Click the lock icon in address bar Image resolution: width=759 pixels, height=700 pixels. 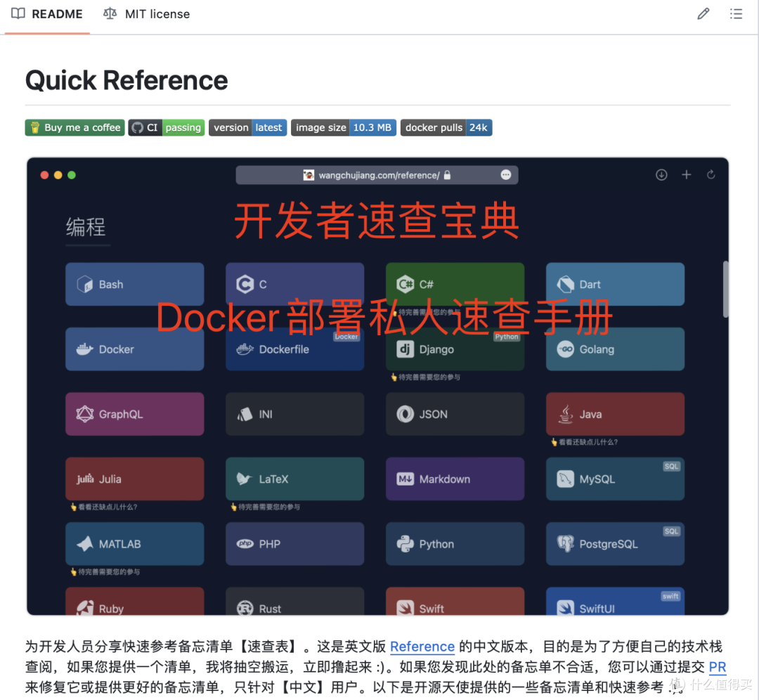coord(447,175)
